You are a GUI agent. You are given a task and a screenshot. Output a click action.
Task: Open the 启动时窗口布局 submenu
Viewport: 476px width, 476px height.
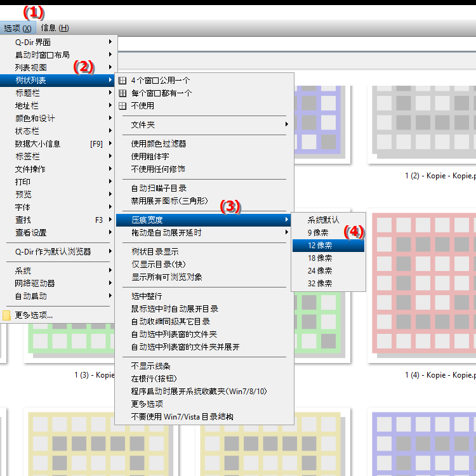[57, 55]
